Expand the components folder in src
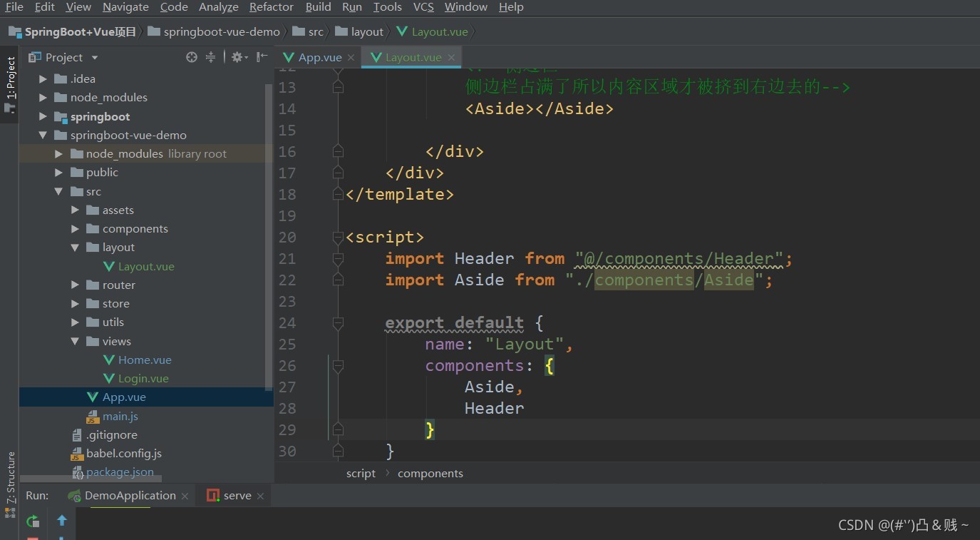 76,229
